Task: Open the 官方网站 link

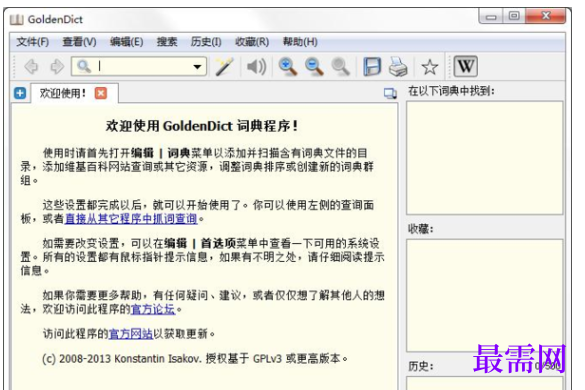Action: click(131, 333)
